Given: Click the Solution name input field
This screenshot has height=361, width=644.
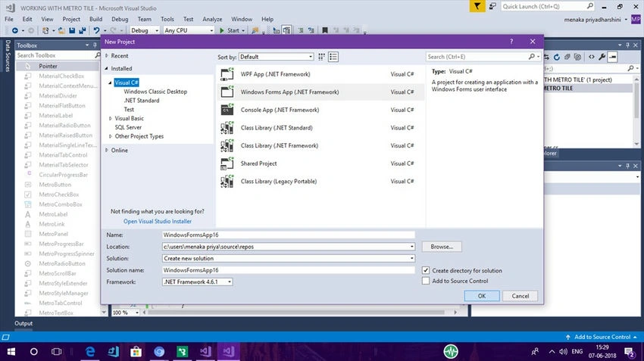Looking at the screenshot, I should pyautogui.click(x=289, y=270).
